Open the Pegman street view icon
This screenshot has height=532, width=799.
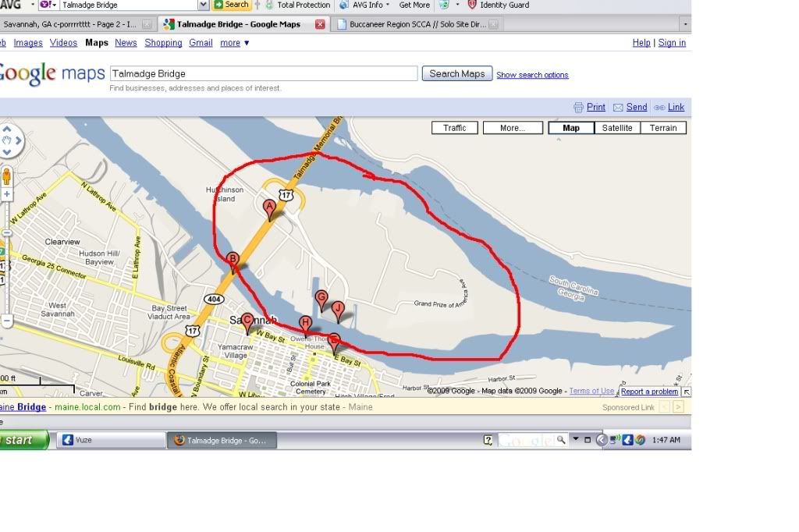coord(7,175)
